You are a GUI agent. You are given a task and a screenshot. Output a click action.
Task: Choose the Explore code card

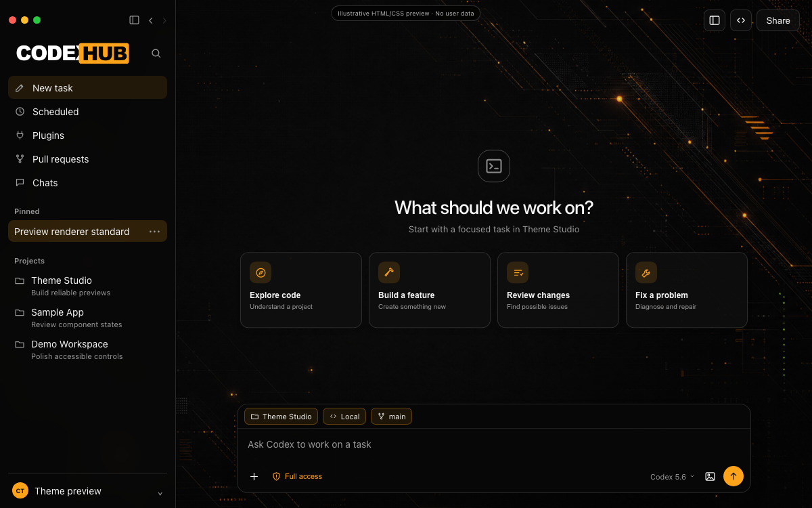pos(301,290)
